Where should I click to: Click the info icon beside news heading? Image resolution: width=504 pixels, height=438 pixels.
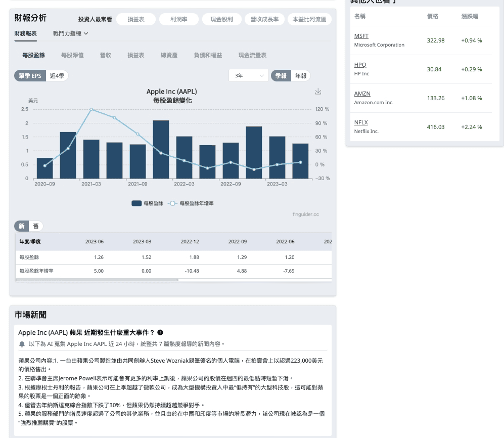click(160, 332)
